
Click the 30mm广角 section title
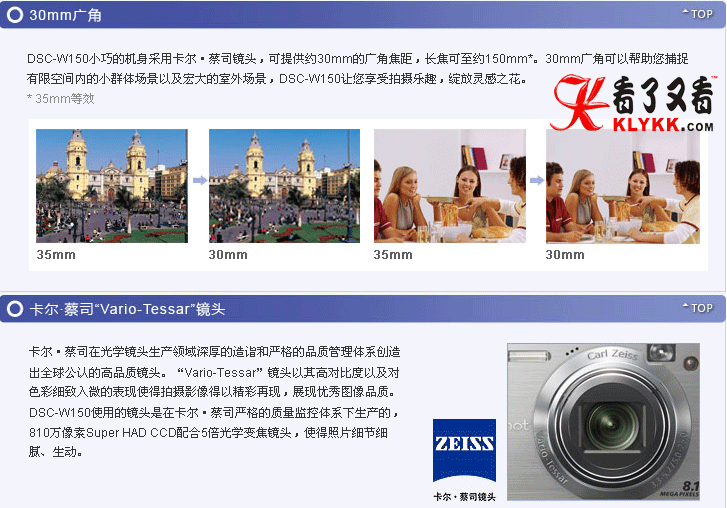point(65,15)
